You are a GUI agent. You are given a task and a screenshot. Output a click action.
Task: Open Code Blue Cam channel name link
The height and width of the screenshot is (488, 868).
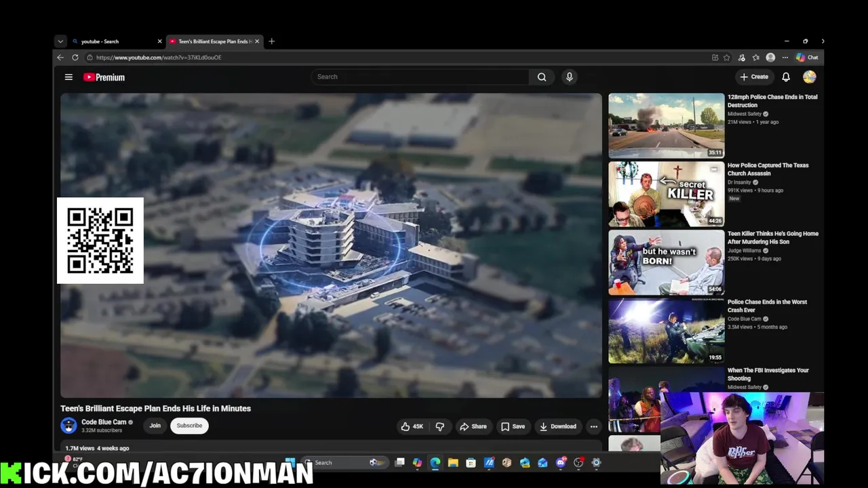point(104,422)
